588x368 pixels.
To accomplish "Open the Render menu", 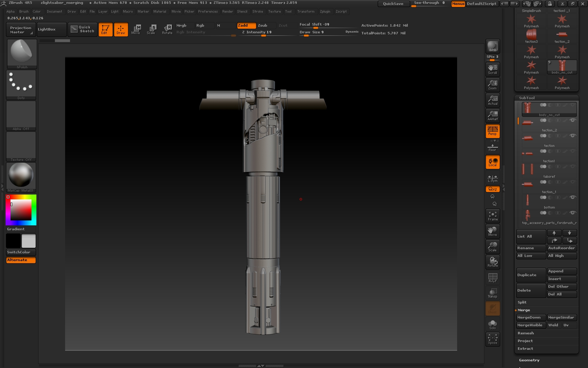I will tap(227, 12).
